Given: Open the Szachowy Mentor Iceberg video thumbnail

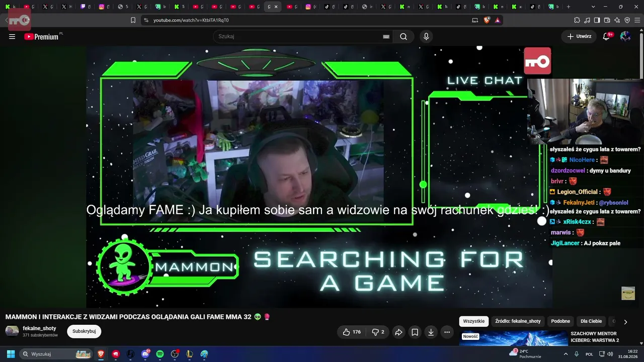Looking at the screenshot, I should 513,338.
